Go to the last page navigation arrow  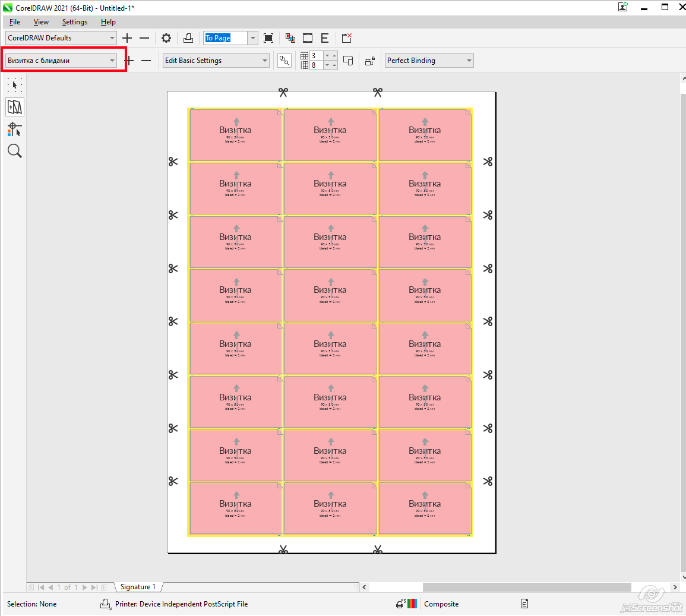94,587
